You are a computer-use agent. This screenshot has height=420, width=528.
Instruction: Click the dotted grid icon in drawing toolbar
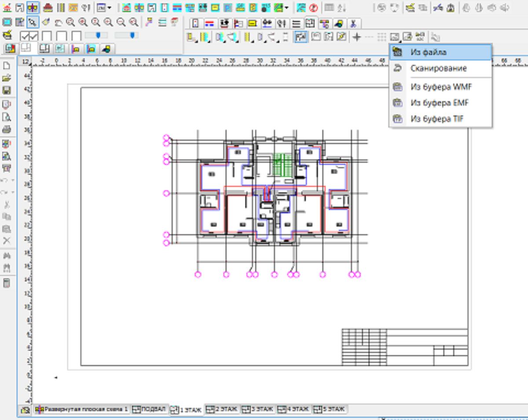(382, 37)
